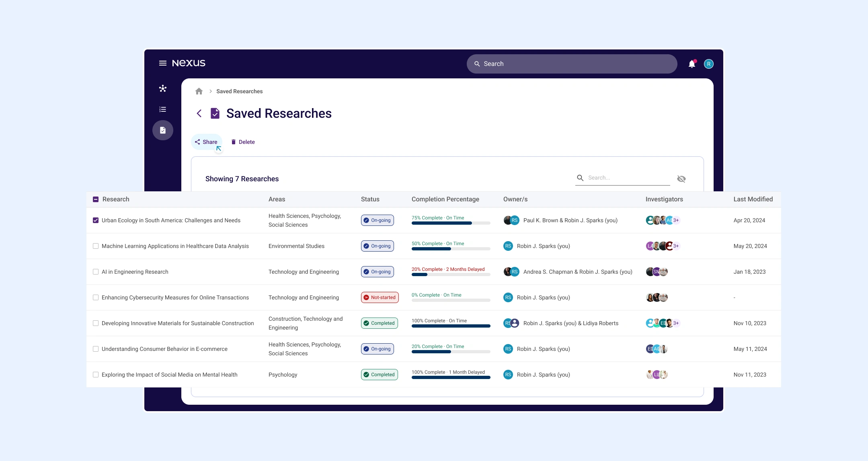Viewport: 868px width, 461px height.
Task: Click Environmental Studies area cell
Action: 296,246
